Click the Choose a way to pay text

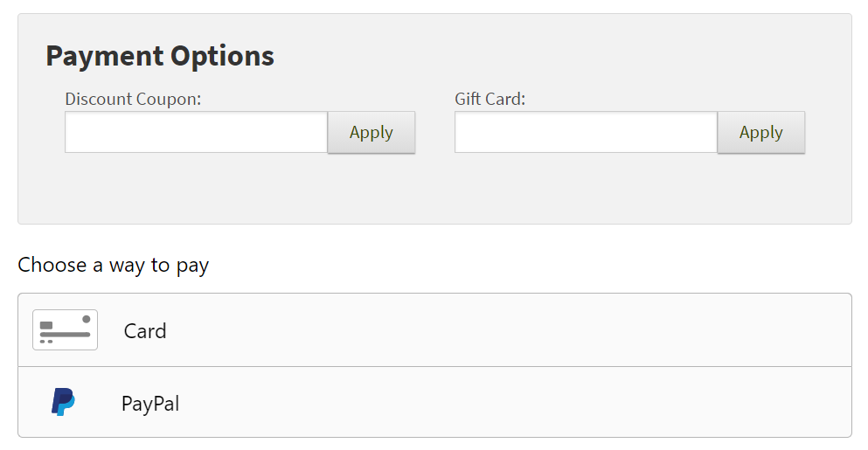tap(113, 265)
